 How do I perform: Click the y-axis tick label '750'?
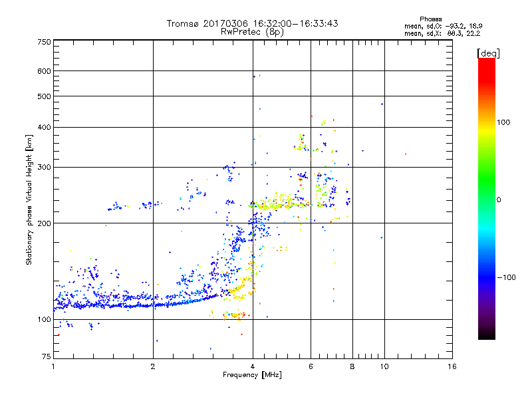click(44, 42)
